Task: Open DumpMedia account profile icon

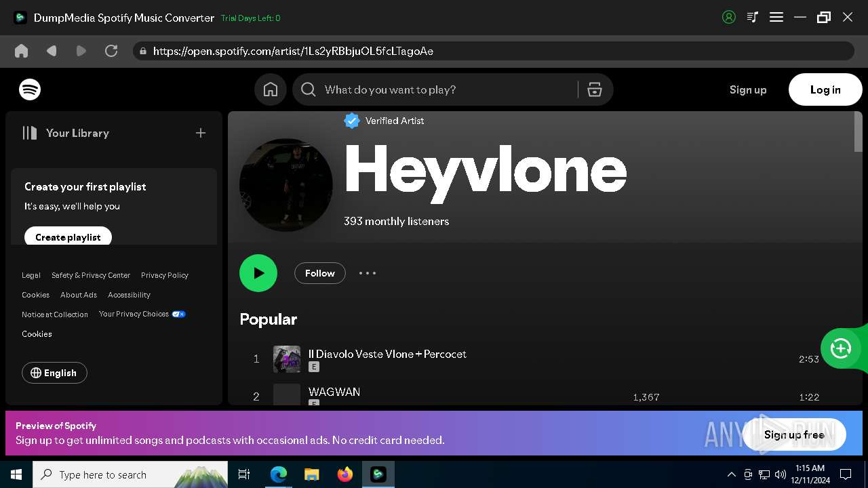Action: (729, 18)
